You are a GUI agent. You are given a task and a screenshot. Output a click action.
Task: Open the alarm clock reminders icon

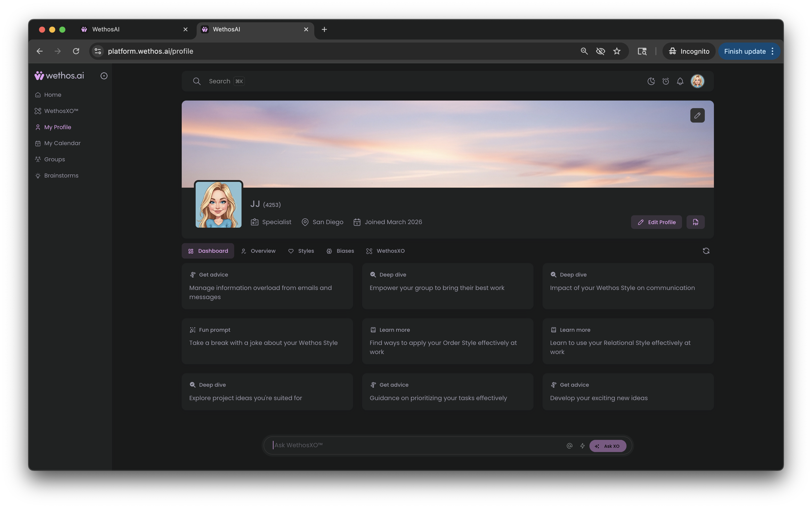tap(666, 81)
